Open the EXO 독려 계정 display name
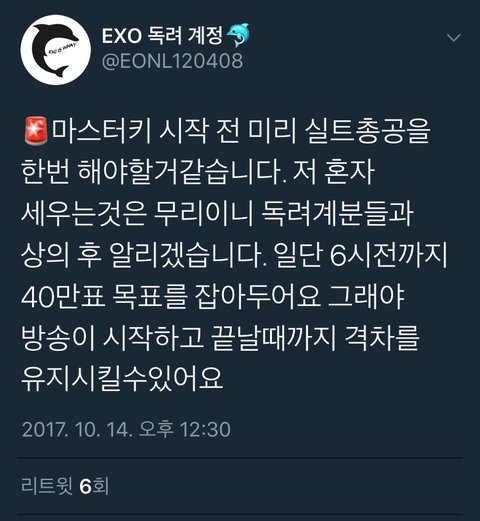480x521 pixels. pos(162,36)
